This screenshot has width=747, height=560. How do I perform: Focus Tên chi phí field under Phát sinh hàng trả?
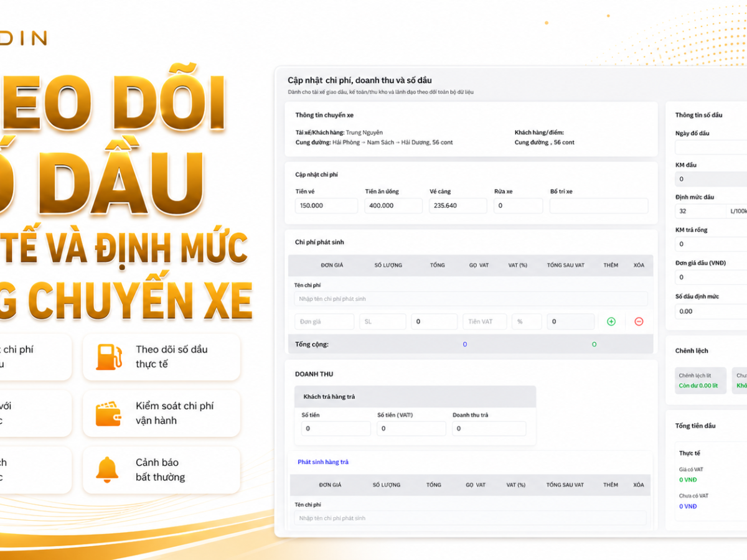470,518
